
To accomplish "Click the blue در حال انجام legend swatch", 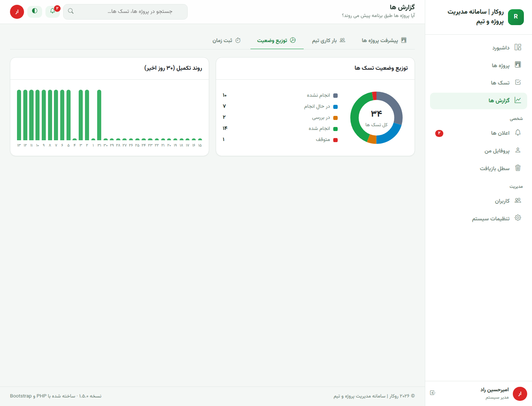I will point(335,107).
